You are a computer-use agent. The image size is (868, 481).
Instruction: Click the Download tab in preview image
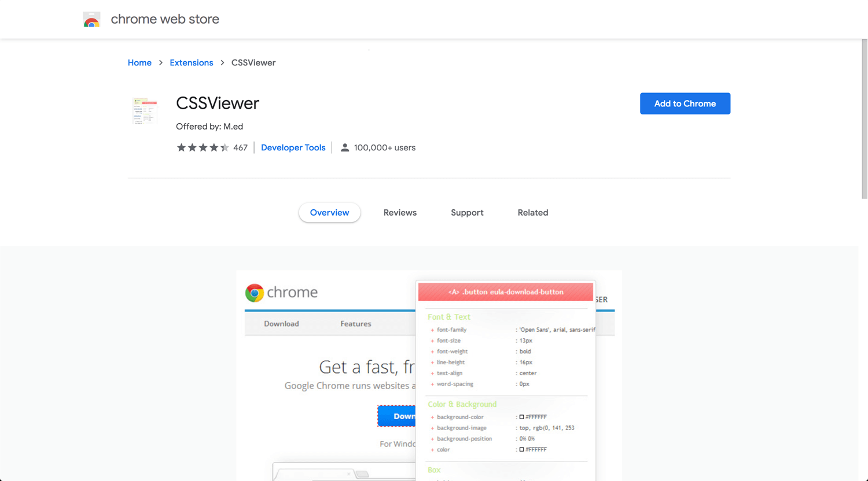click(281, 324)
